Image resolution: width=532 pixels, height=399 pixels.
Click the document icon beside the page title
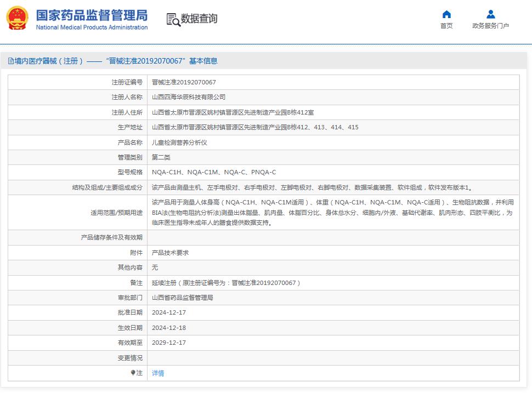tap(10, 61)
